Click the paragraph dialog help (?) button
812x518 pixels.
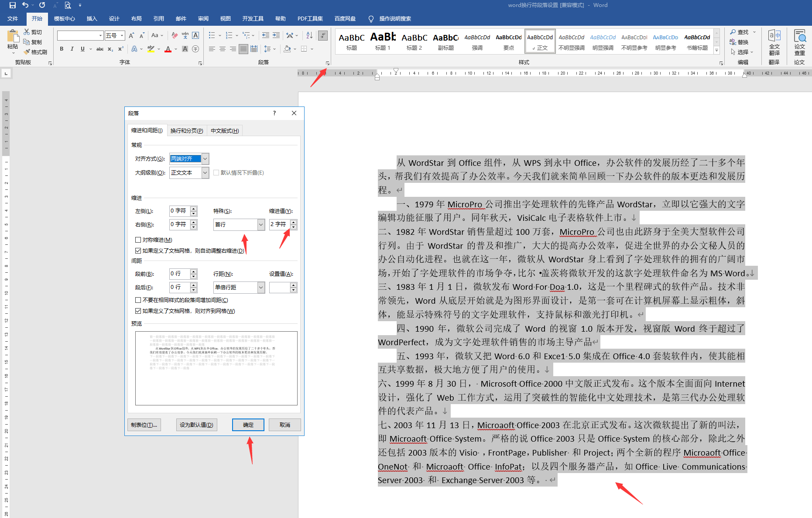(x=274, y=113)
